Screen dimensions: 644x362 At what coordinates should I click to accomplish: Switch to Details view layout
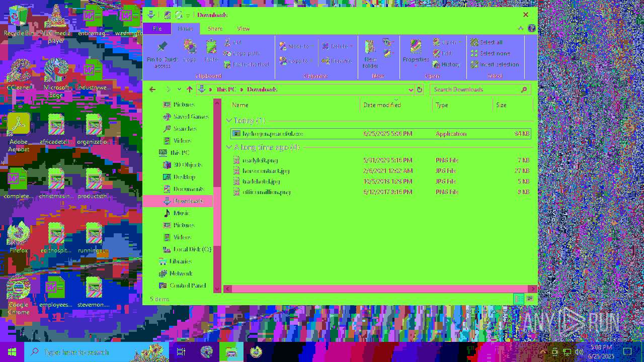519,299
